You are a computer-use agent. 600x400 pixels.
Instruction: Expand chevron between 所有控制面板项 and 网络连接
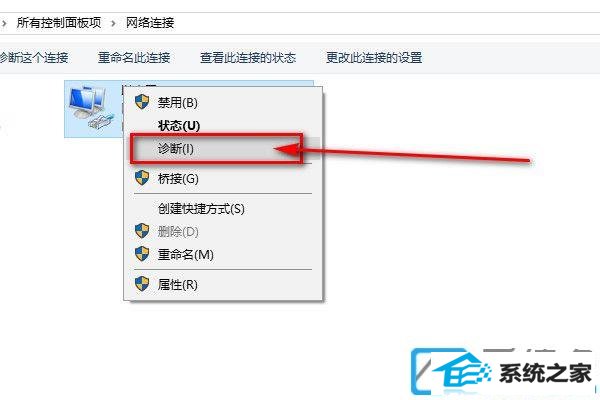[113, 23]
